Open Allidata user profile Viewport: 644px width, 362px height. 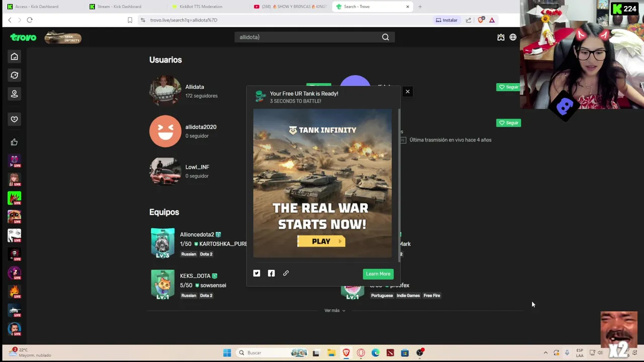tap(194, 87)
